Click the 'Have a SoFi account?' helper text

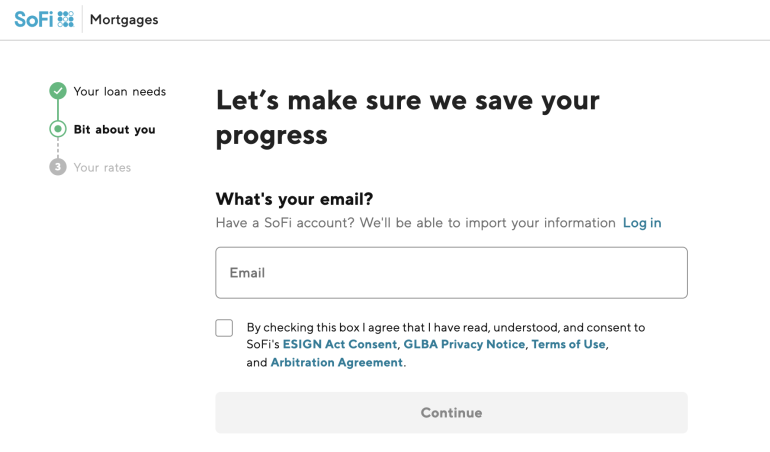click(415, 222)
